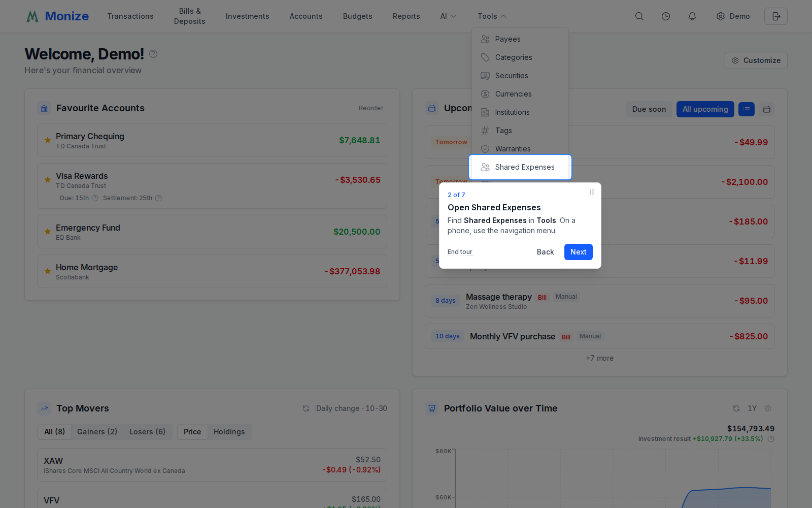The height and width of the screenshot is (508, 812).
Task: Click help icon next to Welcome, Demo!
Action: click(153, 54)
